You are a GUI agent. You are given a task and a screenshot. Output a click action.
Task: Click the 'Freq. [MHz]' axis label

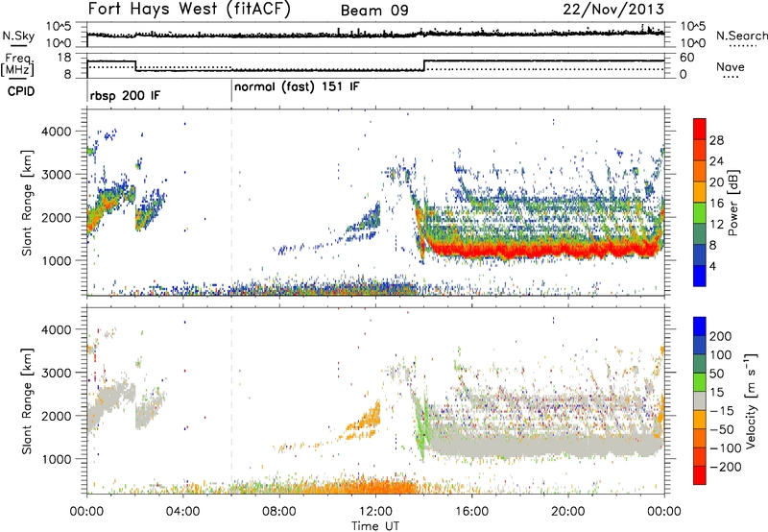tap(17, 65)
